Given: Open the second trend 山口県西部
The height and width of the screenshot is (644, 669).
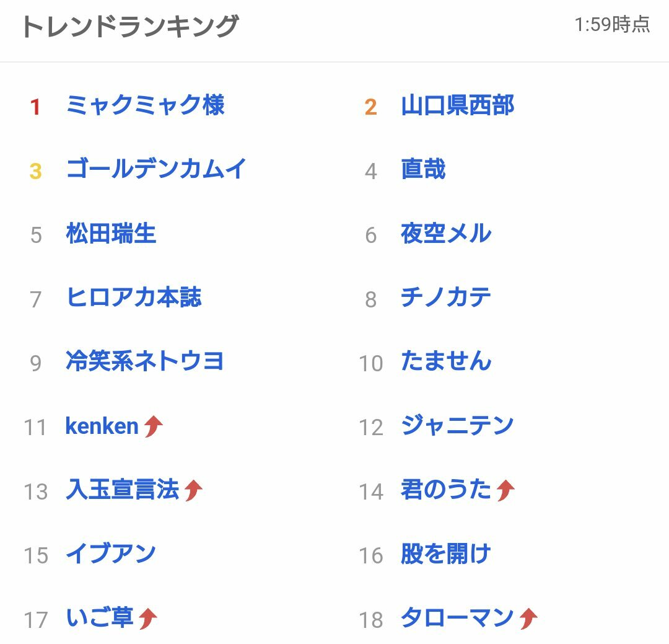Looking at the screenshot, I should [458, 105].
